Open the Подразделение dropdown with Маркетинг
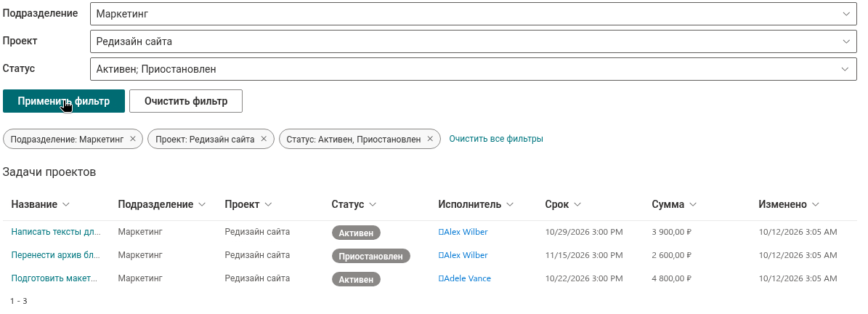 [474, 14]
